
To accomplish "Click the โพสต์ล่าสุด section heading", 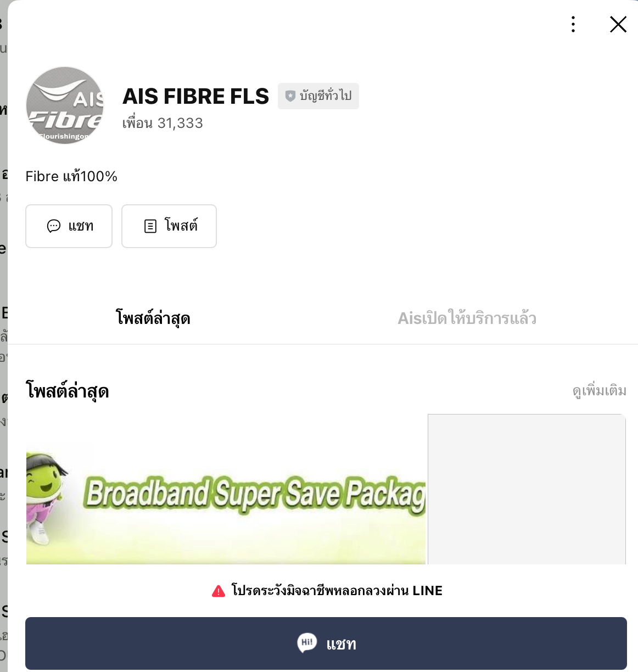I will tap(68, 391).
